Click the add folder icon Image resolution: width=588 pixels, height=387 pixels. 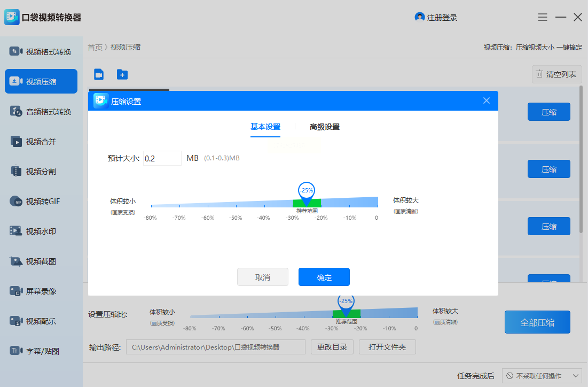122,74
